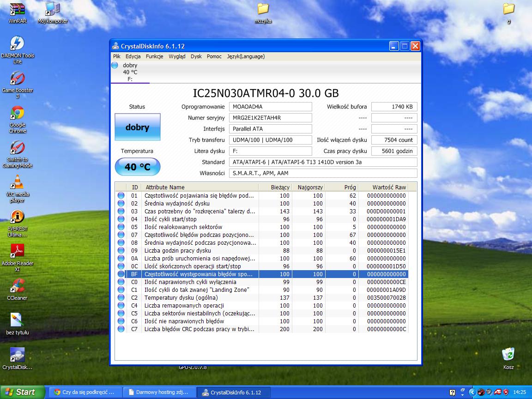Launch the EVEREST Ultimate desktop shortcut
This screenshot has height=399, width=532.
pos(17,224)
